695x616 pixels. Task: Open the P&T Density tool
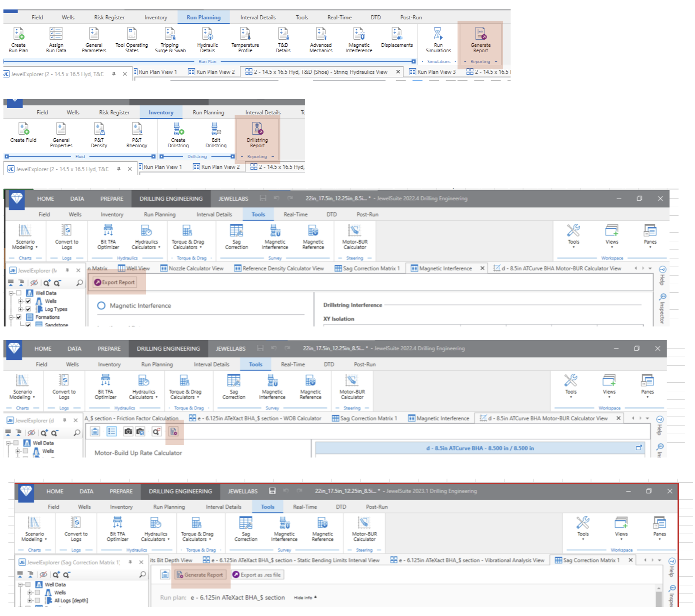pos(99,135)
